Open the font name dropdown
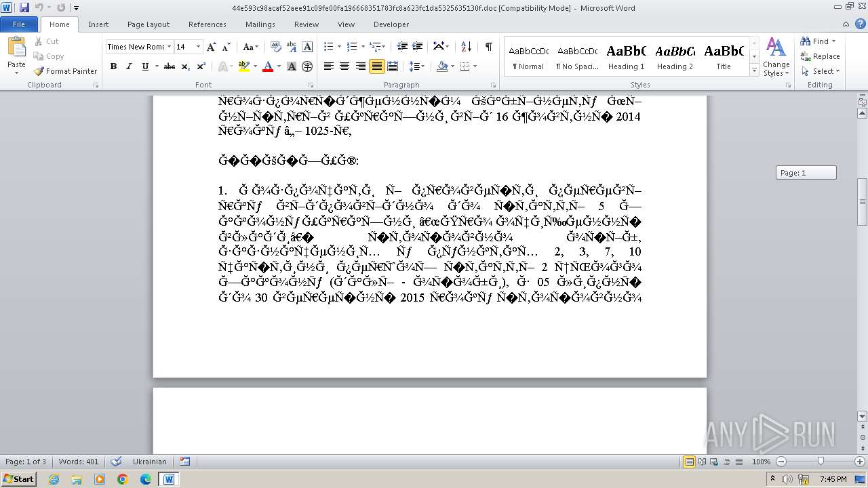The image size is (868, 488). point(168,47)
